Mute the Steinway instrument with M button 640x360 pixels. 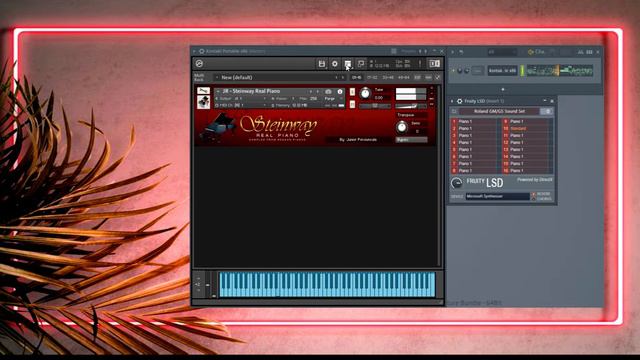[352, 104]
